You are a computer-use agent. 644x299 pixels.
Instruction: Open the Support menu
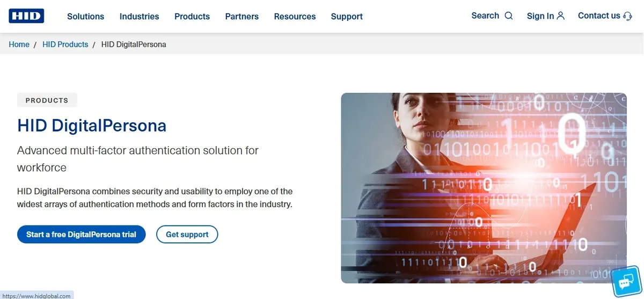click(x=347, y=17)
